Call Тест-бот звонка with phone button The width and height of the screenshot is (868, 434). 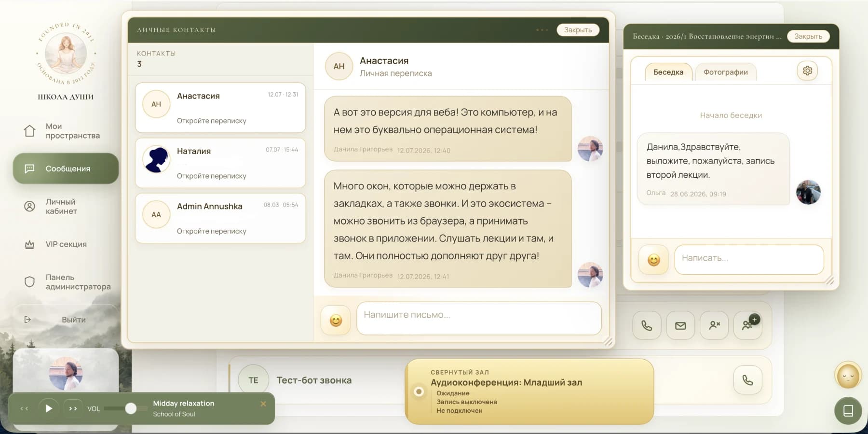748,380
